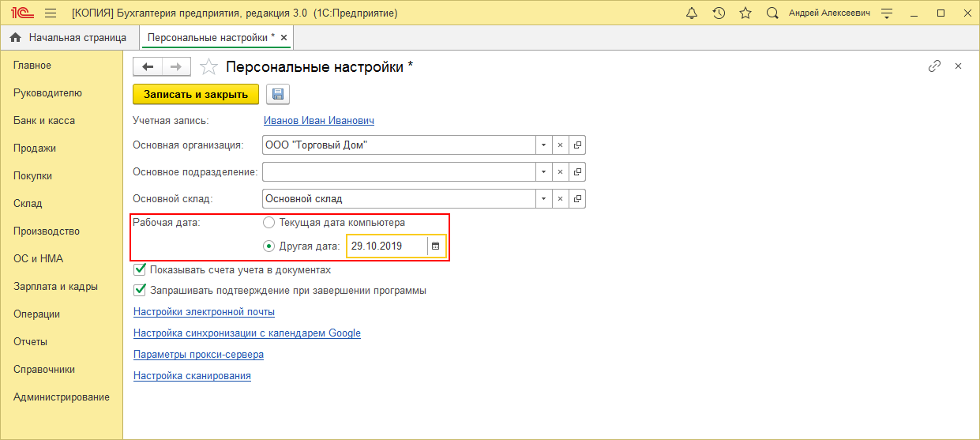Open the Отчеты section
This screenshot has width=980, height=440.
pos(30,342)
